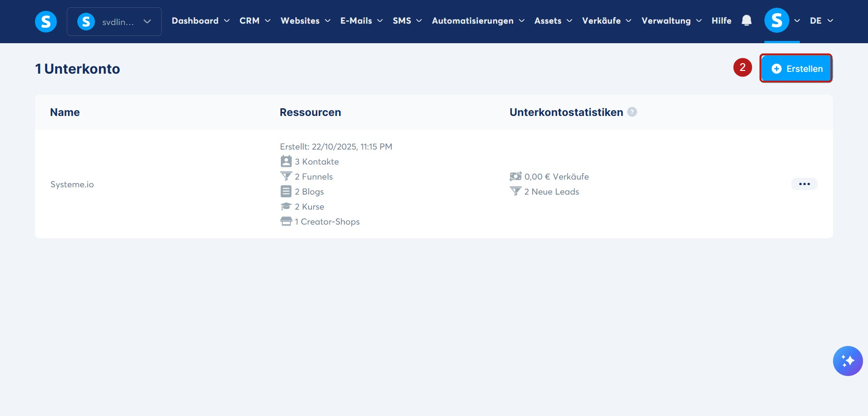Click the Ressourcen column header
Viewport: 868px width, 416px height.
(x=310, y=112)
